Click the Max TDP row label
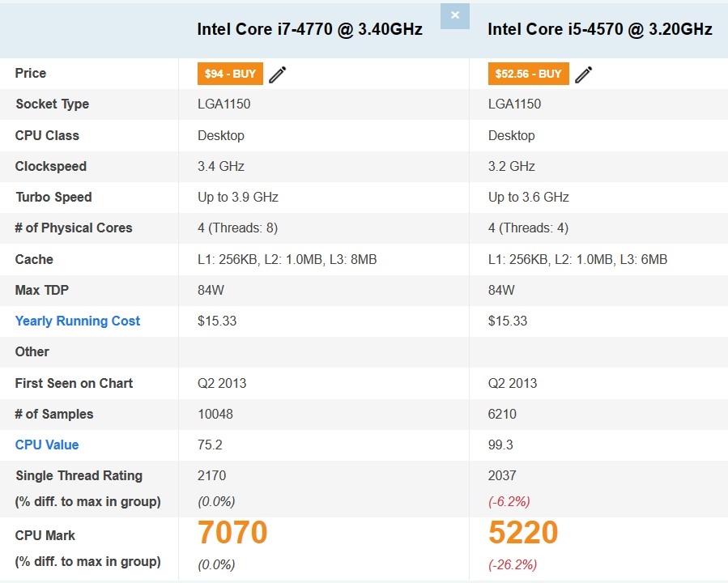The width and height of the screenshot is (728, 583). pos(42,290)
